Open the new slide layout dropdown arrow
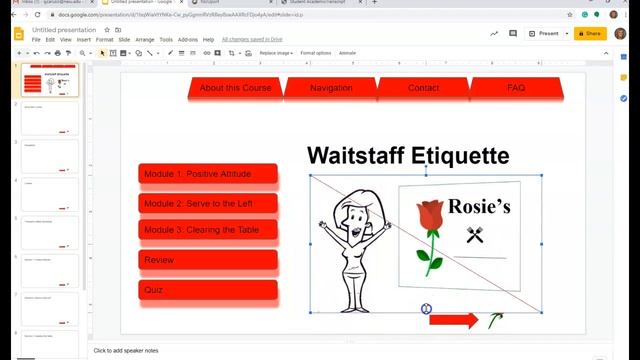The width and height of the screenshot is (640, 360). 27,53
